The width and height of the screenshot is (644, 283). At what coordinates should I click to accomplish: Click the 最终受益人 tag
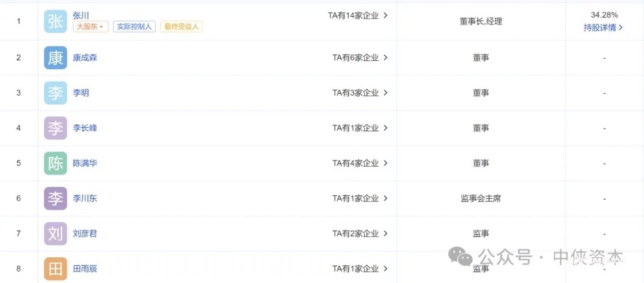182,26
